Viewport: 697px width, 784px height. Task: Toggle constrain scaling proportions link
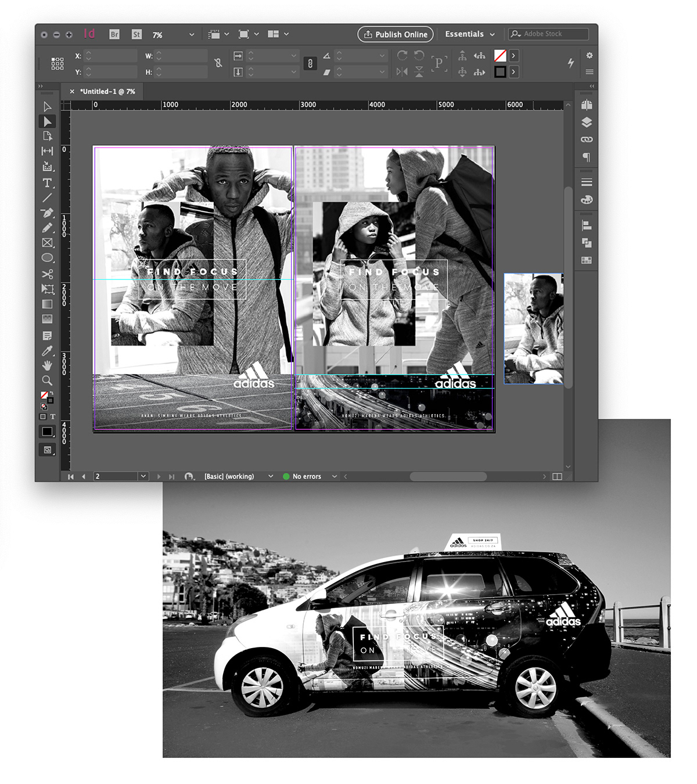pyautogui.click(x=310, y=63)
